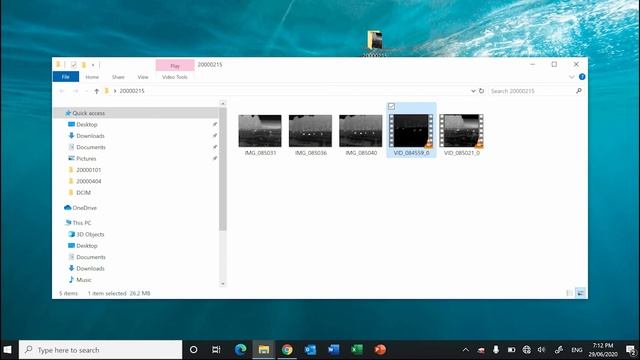Select OneDrive in navigation pane

pos(84,208)
